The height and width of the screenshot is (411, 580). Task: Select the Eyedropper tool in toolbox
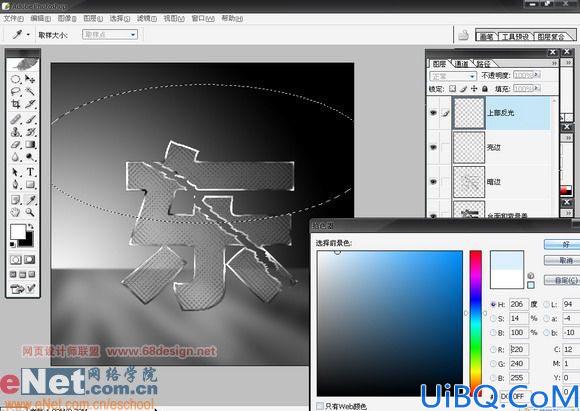[x=30, y=200]
